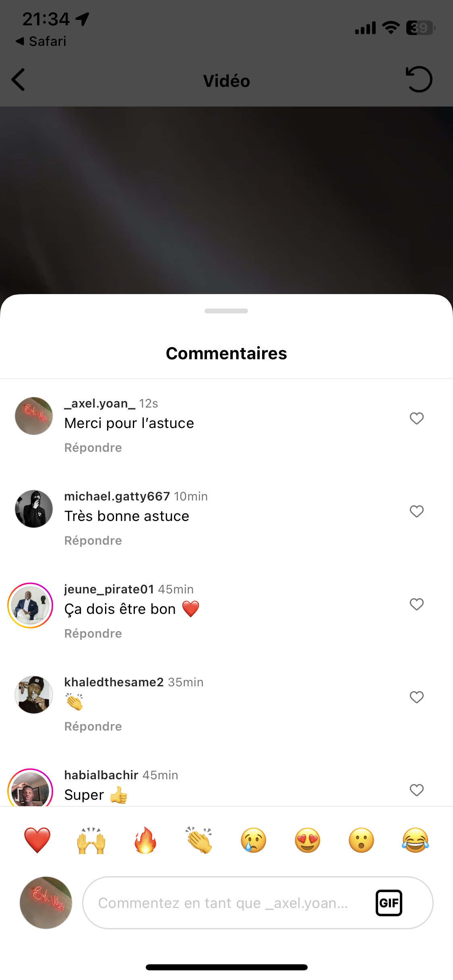Reply to michael.gatty667's comment
This screenshot has height=980, width=453.
(x=93, y=541)
